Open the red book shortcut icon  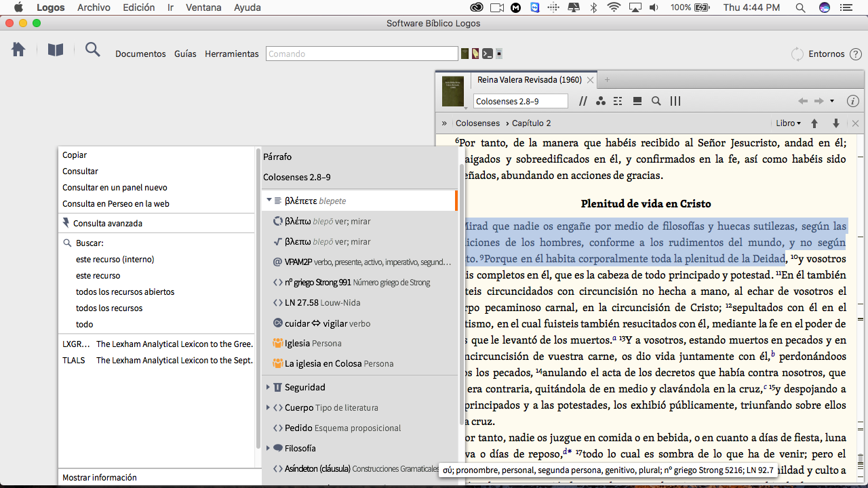point(475,54)
